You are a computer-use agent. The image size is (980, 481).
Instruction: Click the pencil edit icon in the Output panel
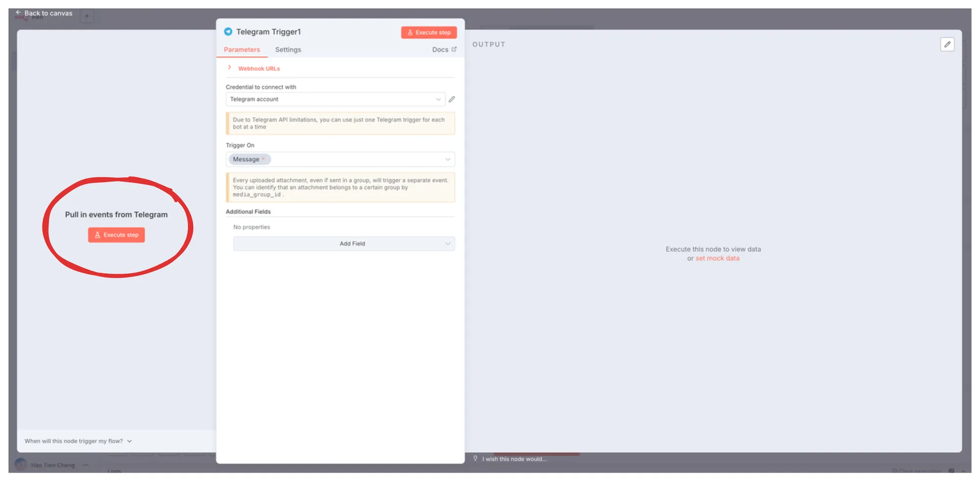click(947, 45)
